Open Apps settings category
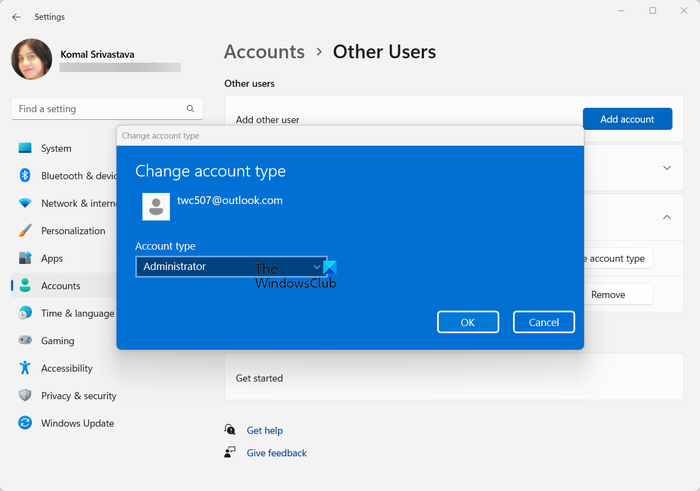 65,258
